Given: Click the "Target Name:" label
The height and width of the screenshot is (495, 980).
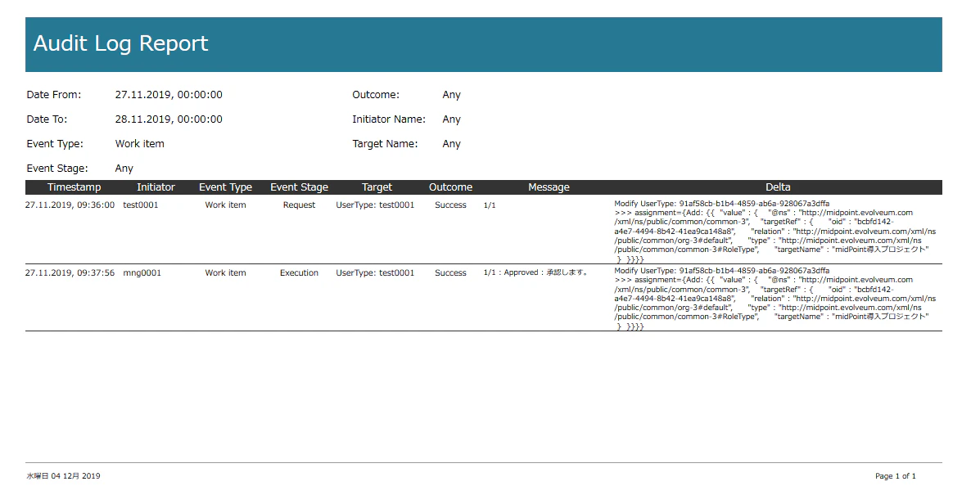Looking at the screenshot, I should [x=385, y=143].
